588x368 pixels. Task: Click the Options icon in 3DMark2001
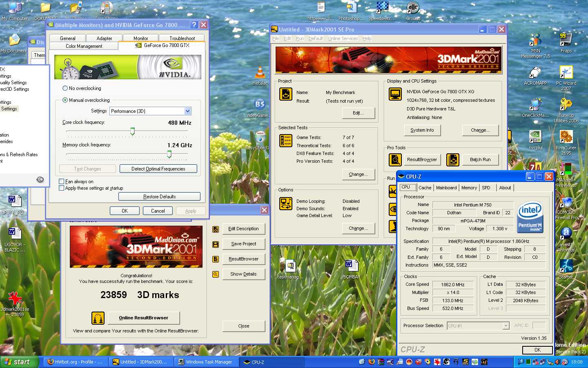pos(286,203)
